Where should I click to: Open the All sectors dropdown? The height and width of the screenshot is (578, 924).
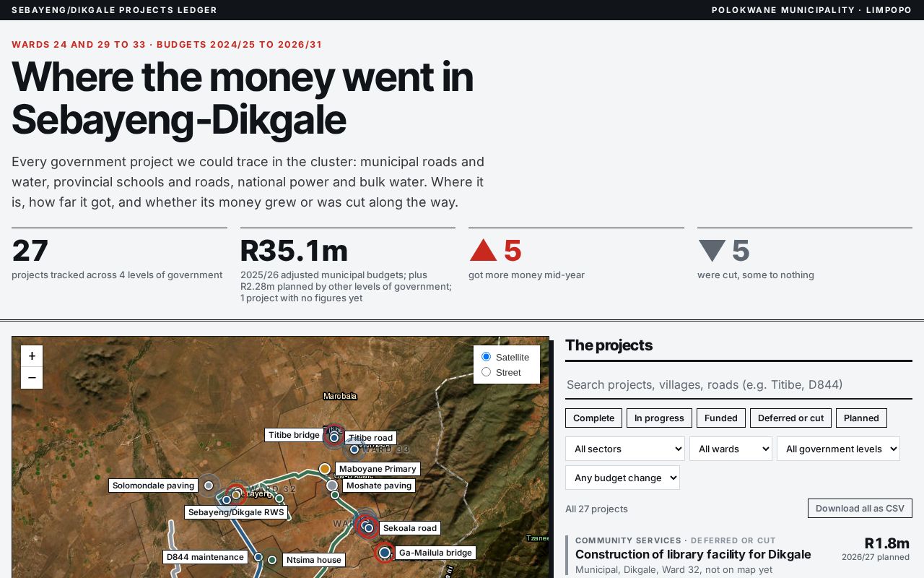click(625, 449)
